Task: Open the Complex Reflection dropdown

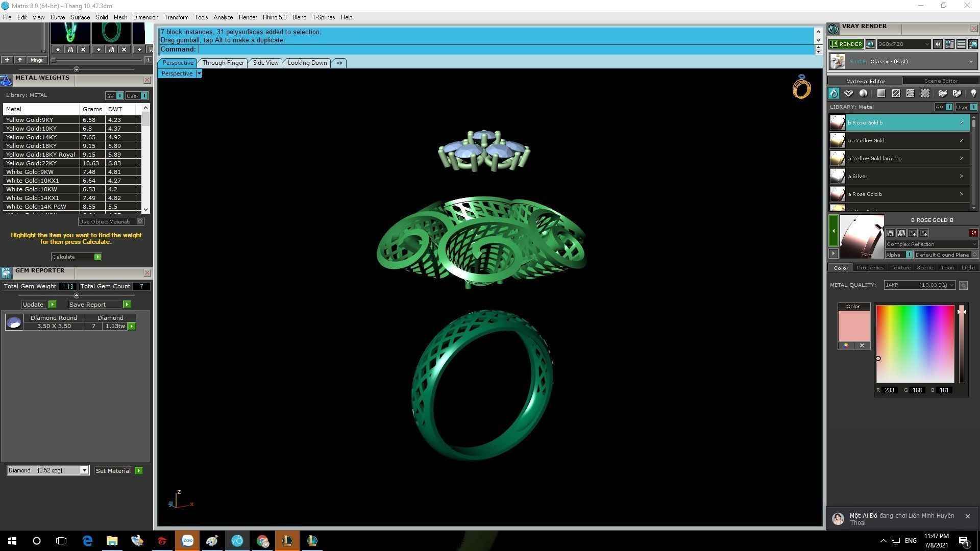Action: pos(931,244)
